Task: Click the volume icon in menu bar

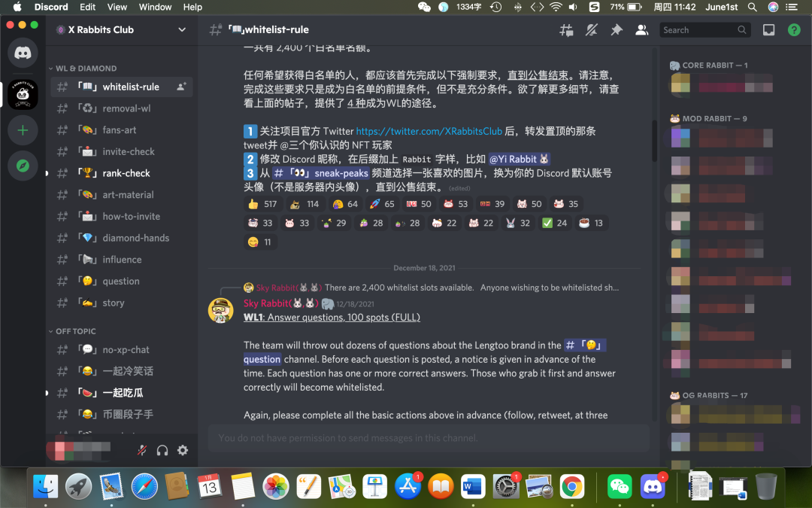Action: click(573, 7)
